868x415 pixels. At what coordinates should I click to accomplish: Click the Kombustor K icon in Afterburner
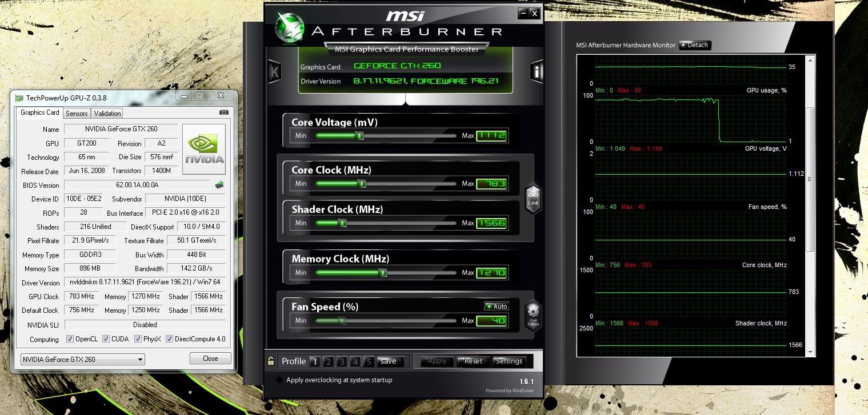[274, 71]
